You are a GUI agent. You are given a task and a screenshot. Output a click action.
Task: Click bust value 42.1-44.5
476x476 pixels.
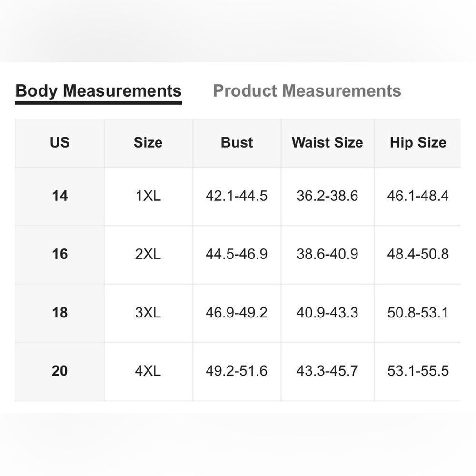tap(237, 196)
